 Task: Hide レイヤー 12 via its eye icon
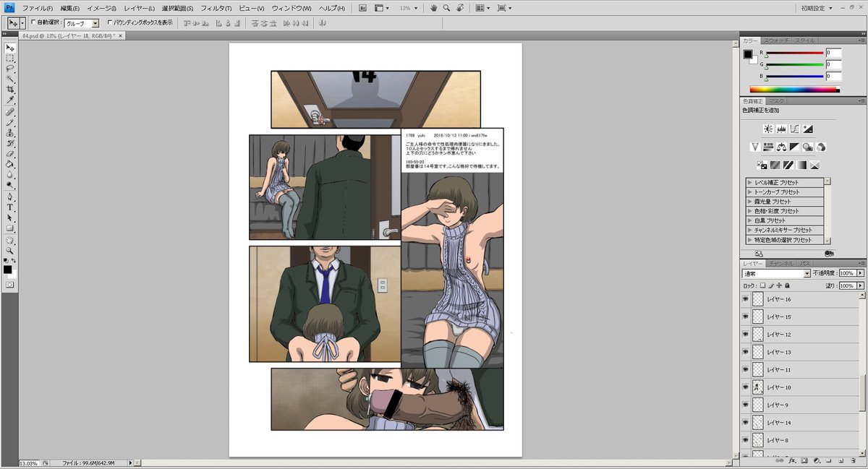[x=746, y=334]
